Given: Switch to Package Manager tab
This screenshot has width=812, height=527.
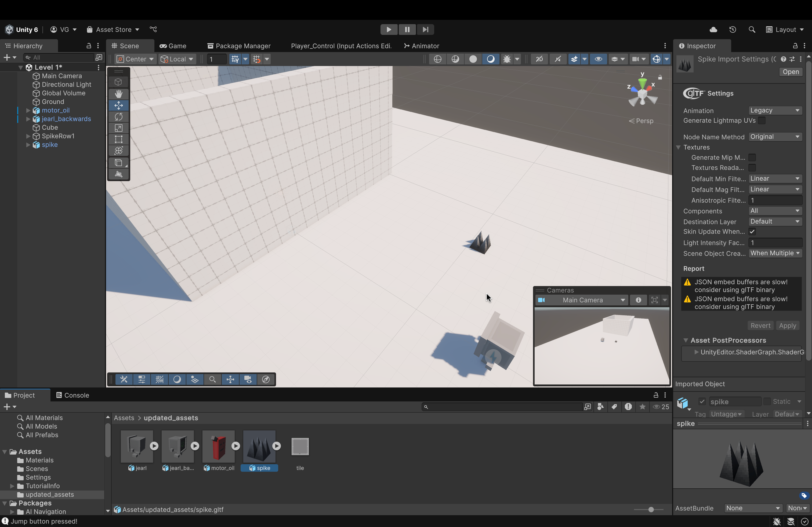Looking at the screenshot, I should tap(239, 46).
